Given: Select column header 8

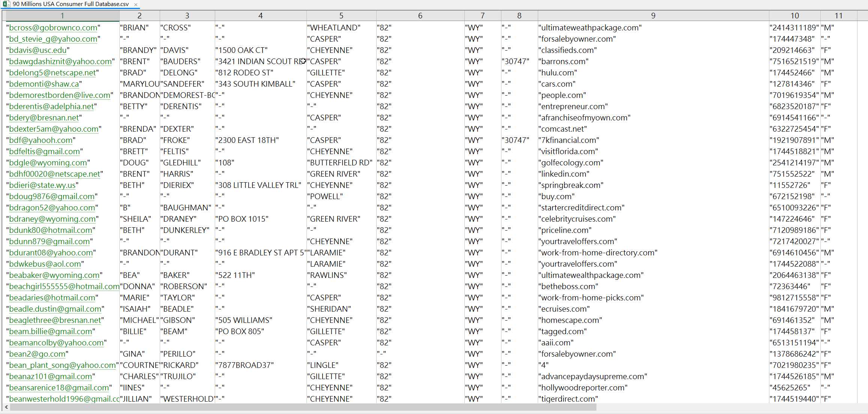Looking at the screenshot, I should (x=520, y=16).
